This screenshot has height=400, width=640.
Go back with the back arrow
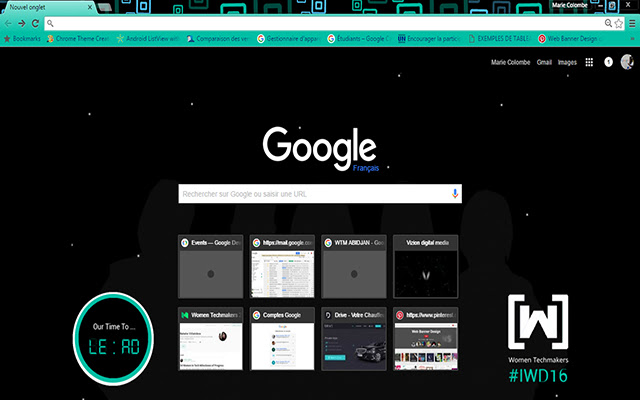[8, 24]
